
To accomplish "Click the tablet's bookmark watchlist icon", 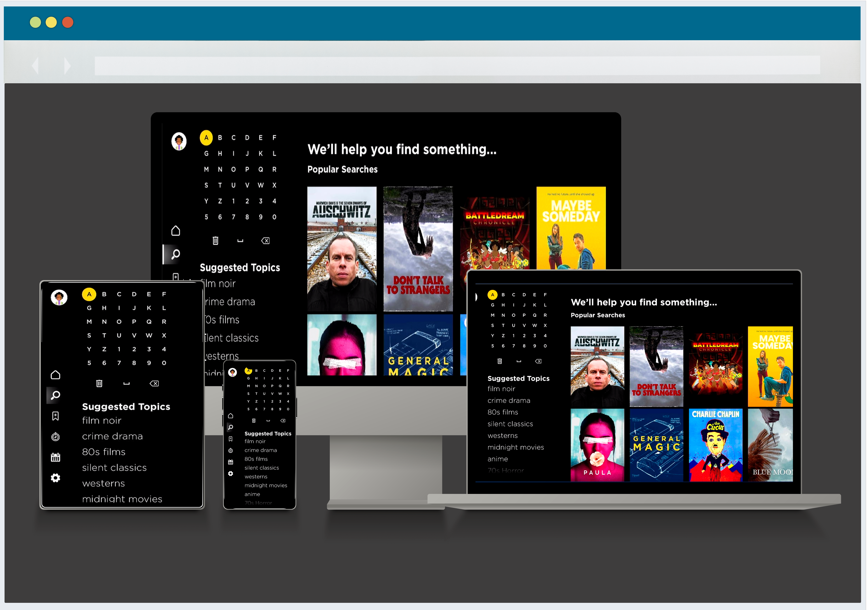I will (56, 416).
